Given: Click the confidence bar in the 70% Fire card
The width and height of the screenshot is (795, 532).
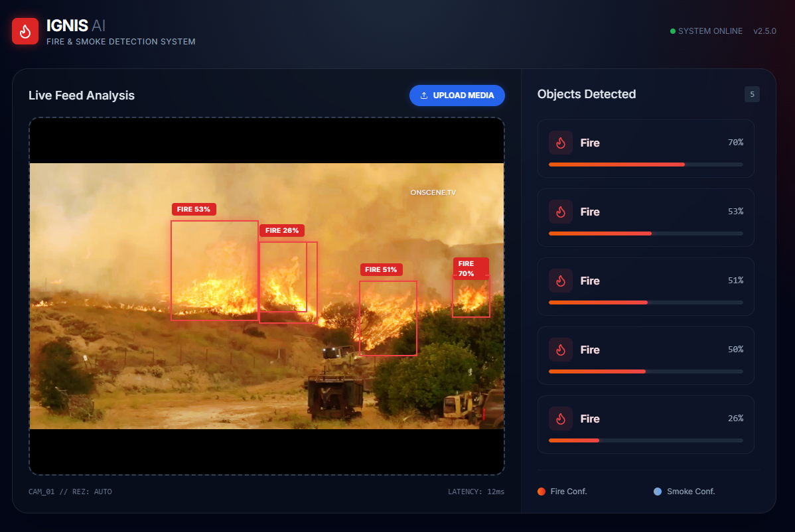Looking at the screenshot, I should [x=646, y=165].
